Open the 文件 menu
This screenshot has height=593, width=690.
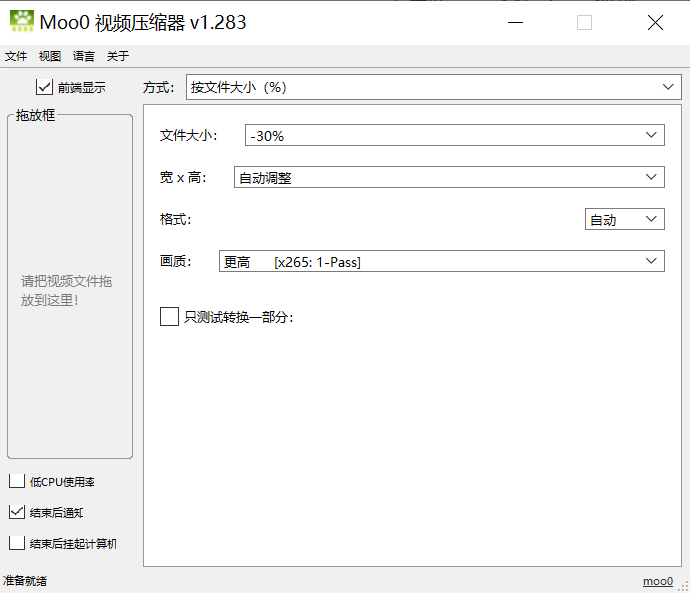[x=16, y=56]
